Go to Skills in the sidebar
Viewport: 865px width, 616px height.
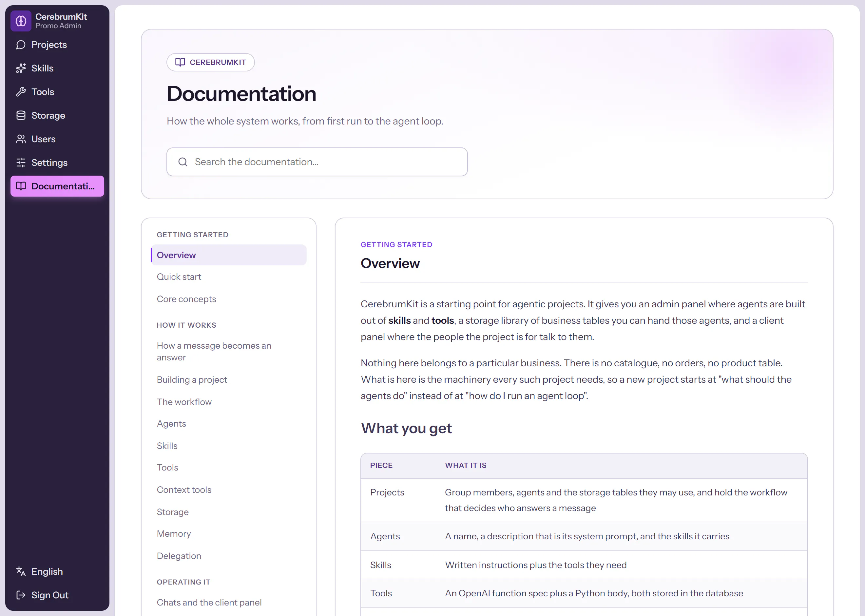[x=57, y=68]
